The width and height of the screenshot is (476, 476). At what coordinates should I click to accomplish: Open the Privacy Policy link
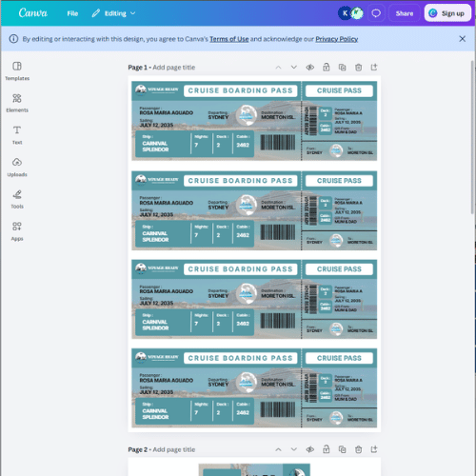pos(337,39)
